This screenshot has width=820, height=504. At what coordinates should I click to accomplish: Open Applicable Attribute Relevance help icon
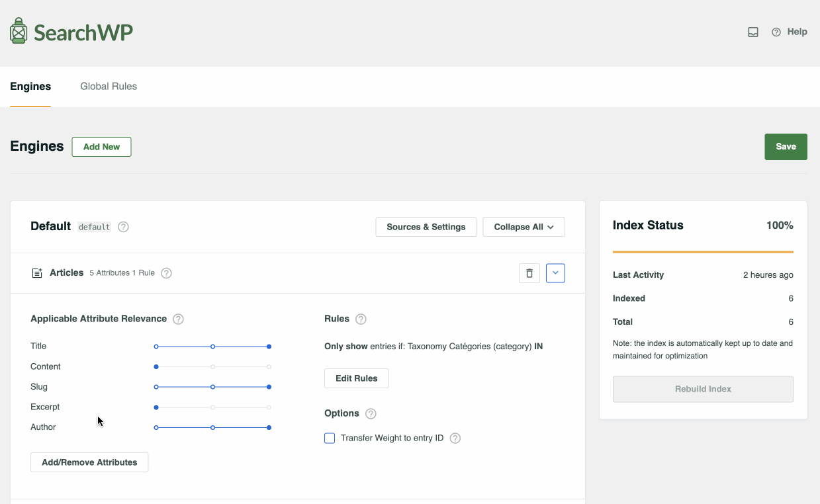(178, 319)
